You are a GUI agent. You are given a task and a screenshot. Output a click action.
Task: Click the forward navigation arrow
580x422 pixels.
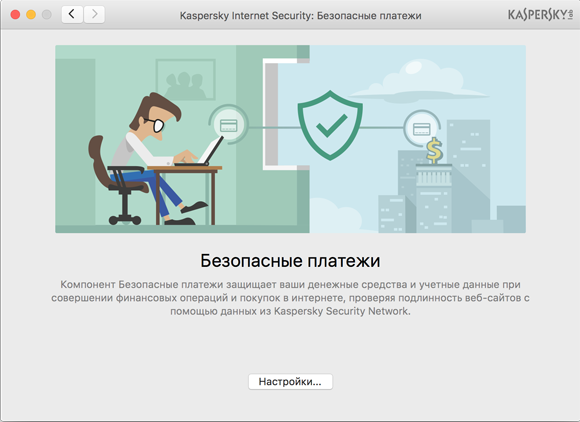pos(94,14)
